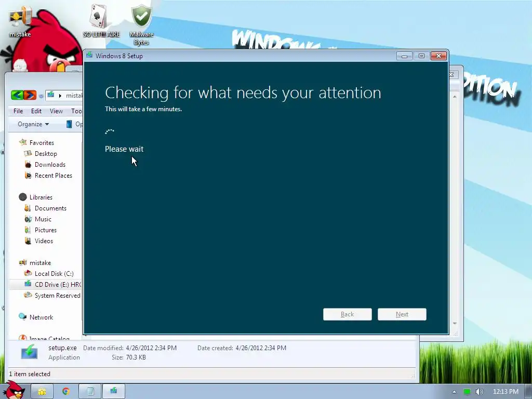Screen dimensions: 532x399
Task: Open the Organize dropdown in Explorer
Action: point(33,124)
